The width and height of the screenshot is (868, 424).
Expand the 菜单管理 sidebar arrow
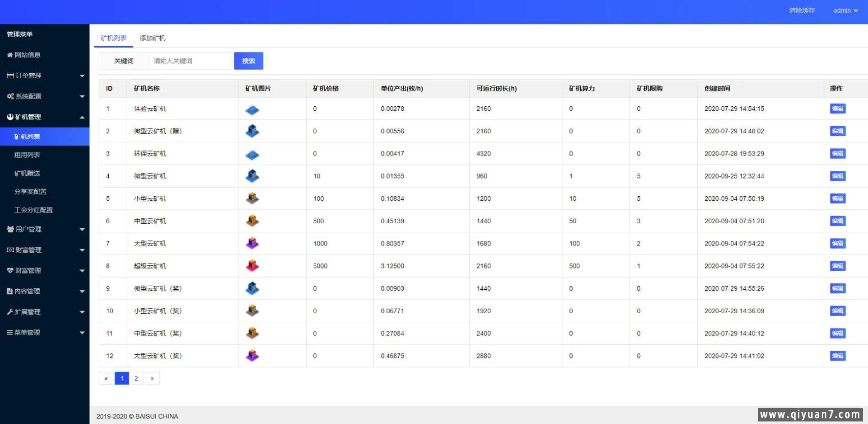click(x=82, y=333)
